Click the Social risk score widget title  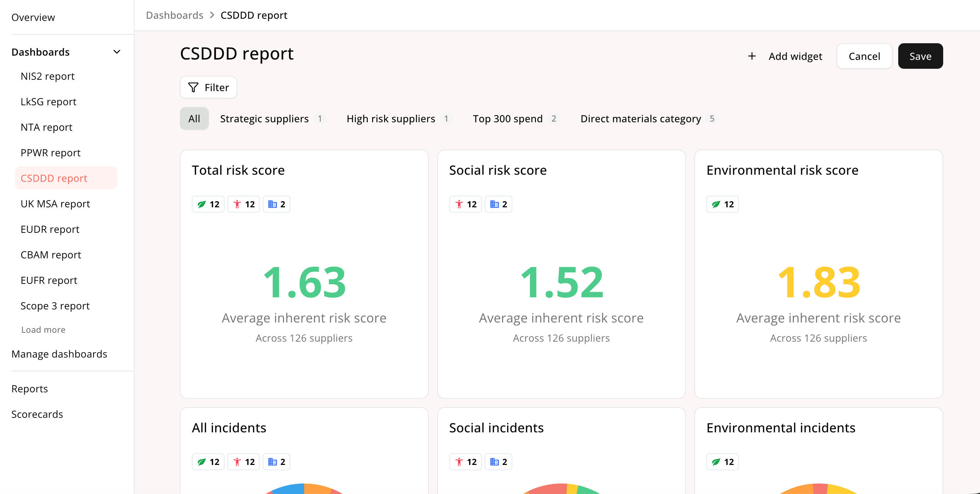tap(497, 170)
